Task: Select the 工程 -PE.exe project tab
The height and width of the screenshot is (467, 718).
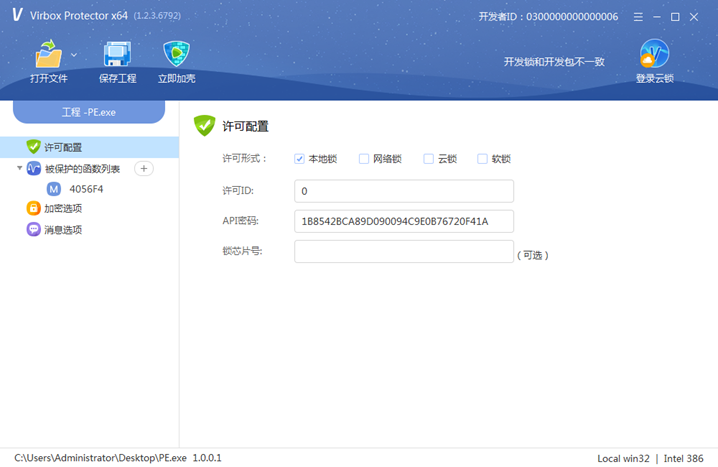Action: 89,112
